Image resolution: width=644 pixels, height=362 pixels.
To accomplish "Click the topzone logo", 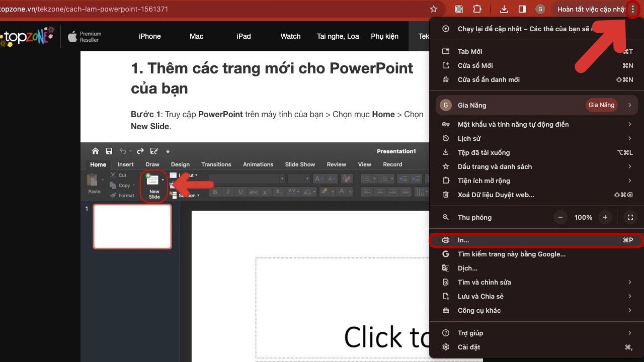I will (x=28, y=37).
